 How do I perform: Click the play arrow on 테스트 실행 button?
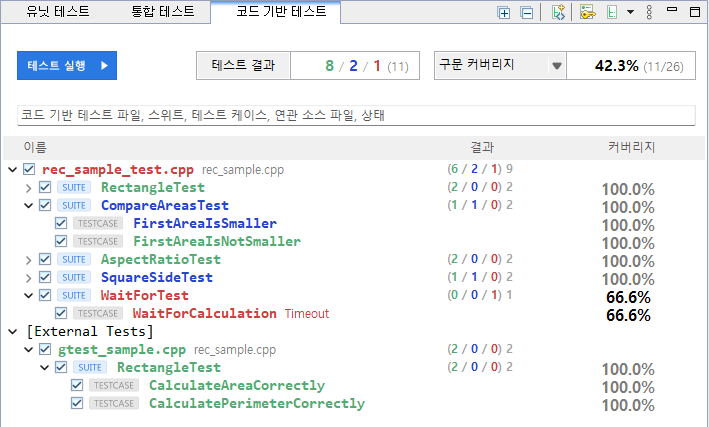pos(104,66)
